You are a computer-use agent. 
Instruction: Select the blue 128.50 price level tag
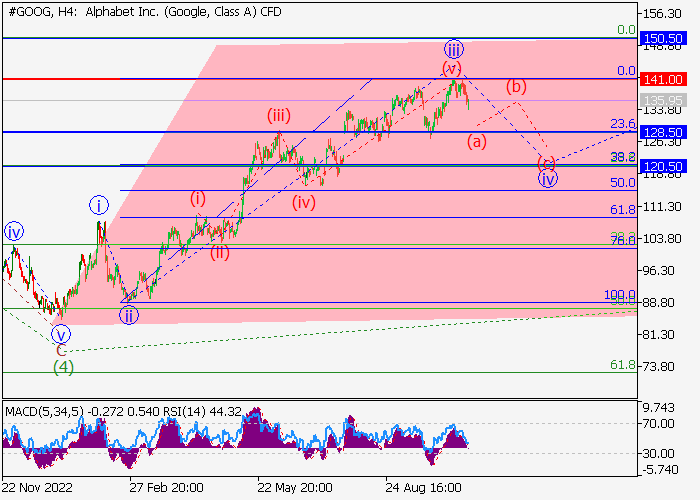(664, 132)
